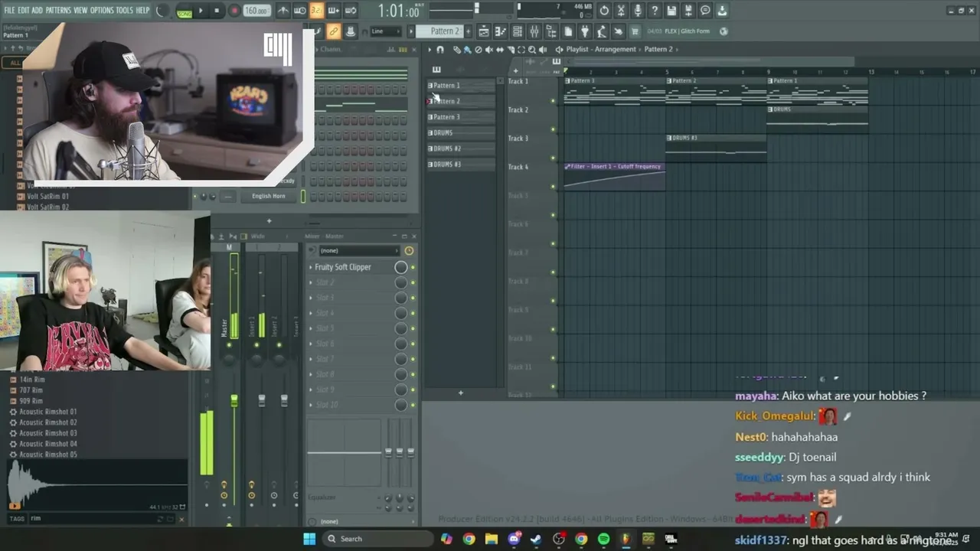Toggle the metronome icon
The height and width of the screenshot is (551, 980).
(x=283, y=11)
